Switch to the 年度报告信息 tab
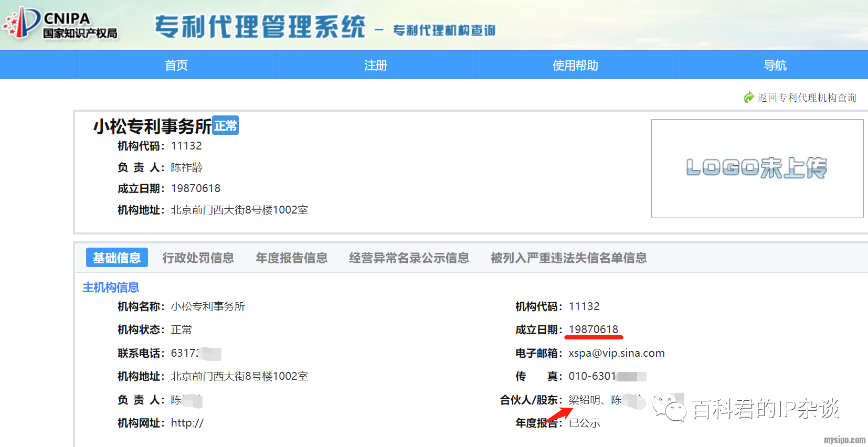 [291, 258]
